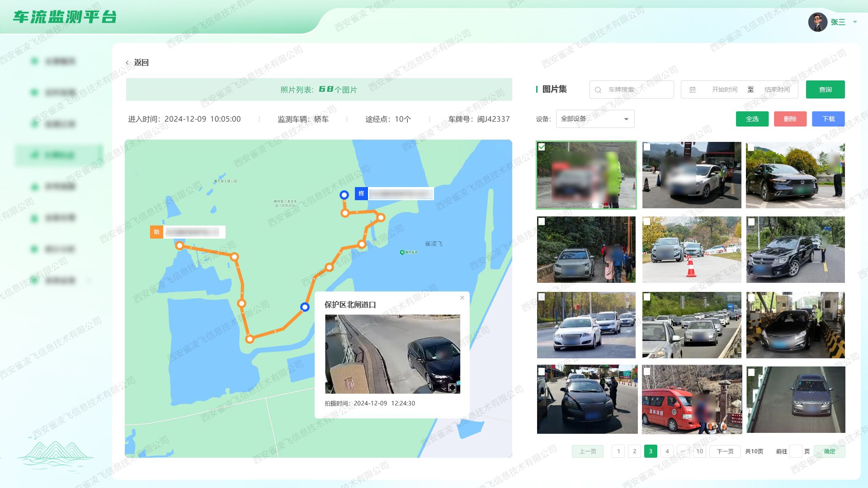Expand the 张三 user account menu

(x=854, y=22)
